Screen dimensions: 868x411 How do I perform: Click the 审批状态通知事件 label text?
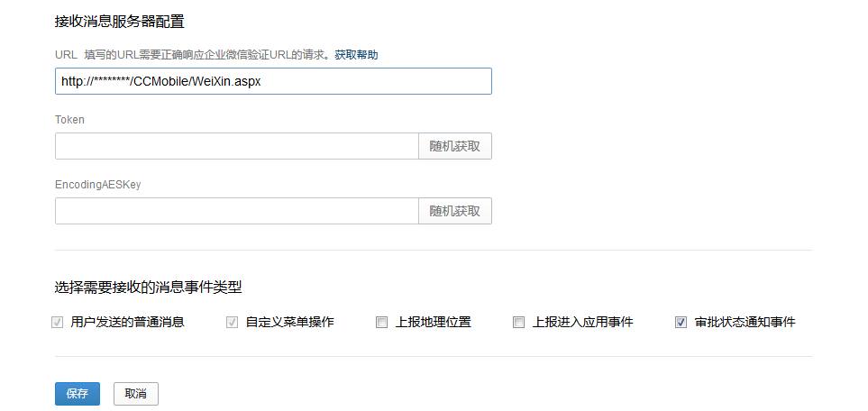(745, 323)
